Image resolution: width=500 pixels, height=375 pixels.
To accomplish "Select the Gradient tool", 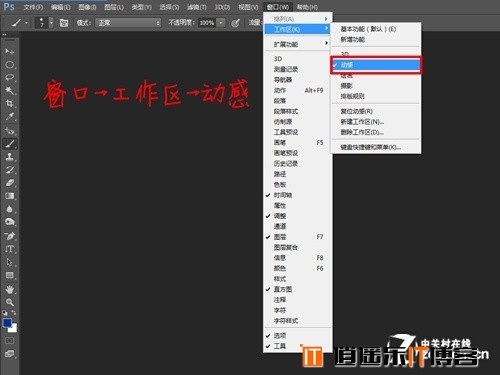I will coord(10,196).
